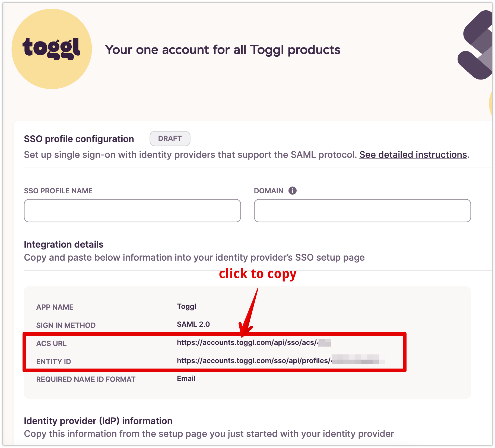This screenshot has width=495, height=448.
Task: Click the Integration details heading
Action: [x=64, y=244]
